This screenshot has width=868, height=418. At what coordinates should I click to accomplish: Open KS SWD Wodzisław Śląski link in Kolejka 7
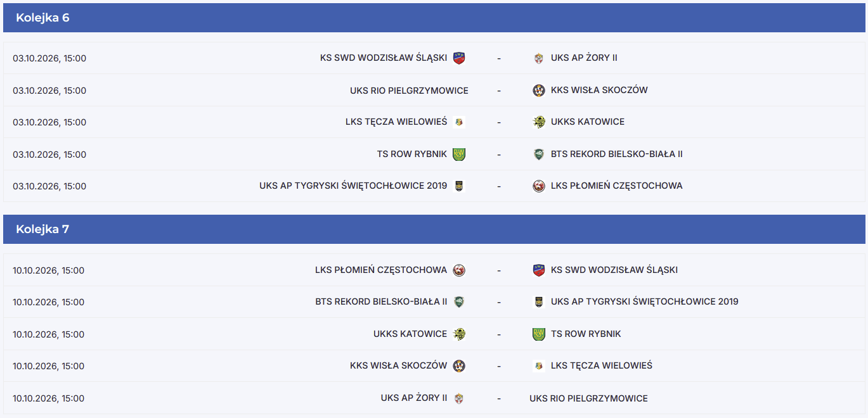[614, 270]
